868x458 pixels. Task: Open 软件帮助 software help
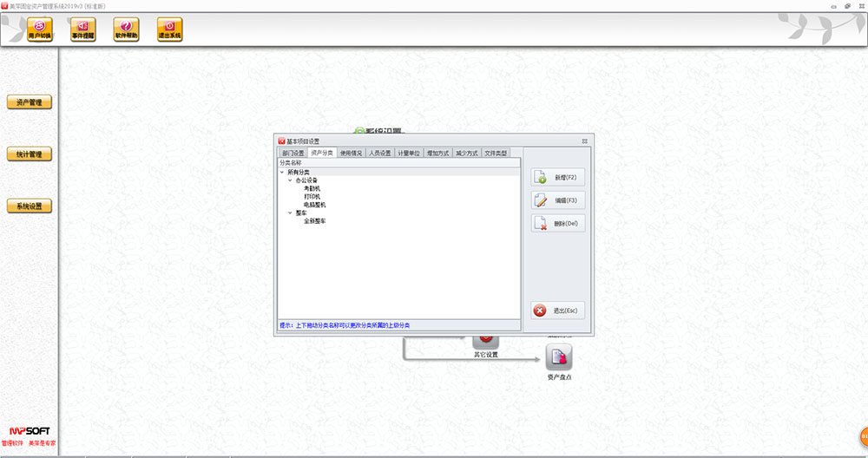[126, 30]
